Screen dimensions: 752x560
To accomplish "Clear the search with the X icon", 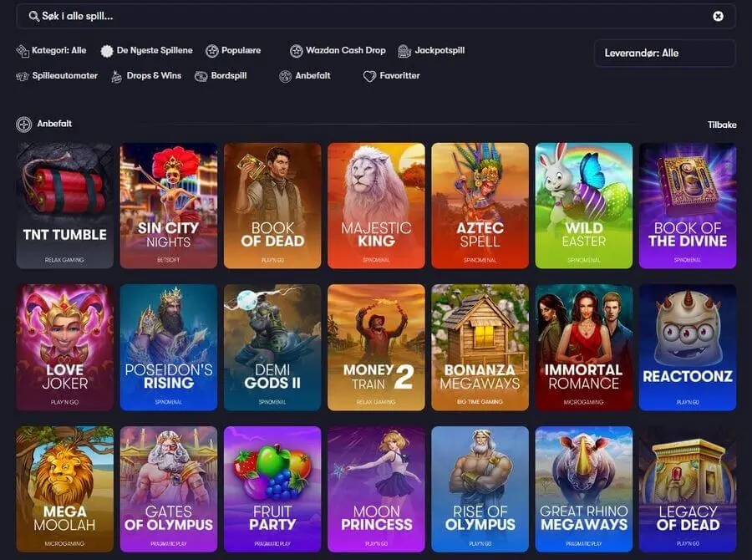I will pyautogui.click(x=718, y=17).
